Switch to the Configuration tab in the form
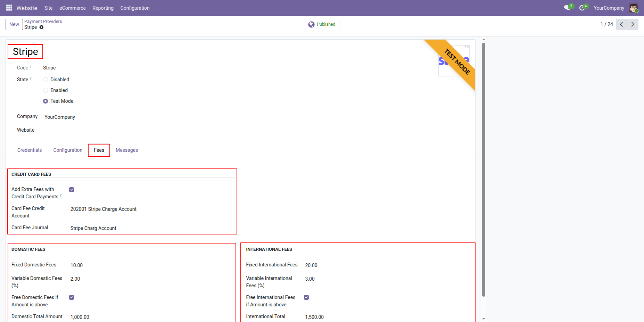Screen dimensions: 644x322 coord(68,150)
